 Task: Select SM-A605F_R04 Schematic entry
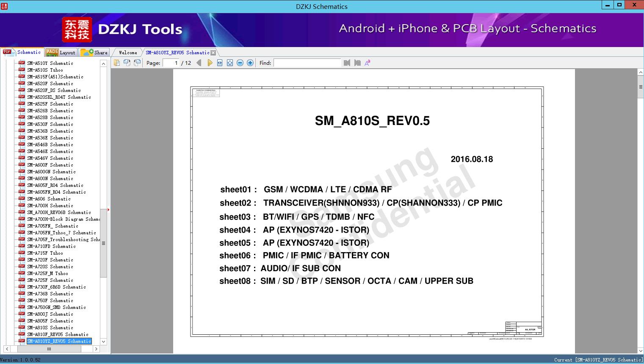[x=55, y=185]
